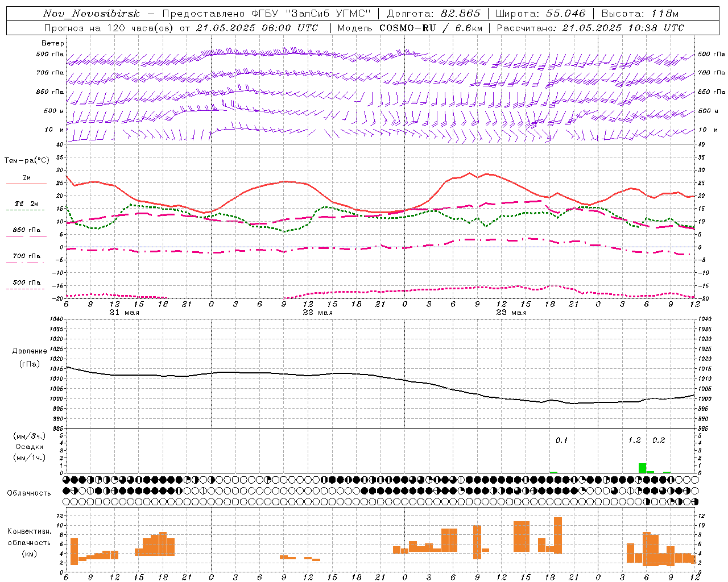Image resolution: width=728 pixels, height=582 pixels.
Task: Click the date label "21 мая"
Action: [x=125, y=313]
